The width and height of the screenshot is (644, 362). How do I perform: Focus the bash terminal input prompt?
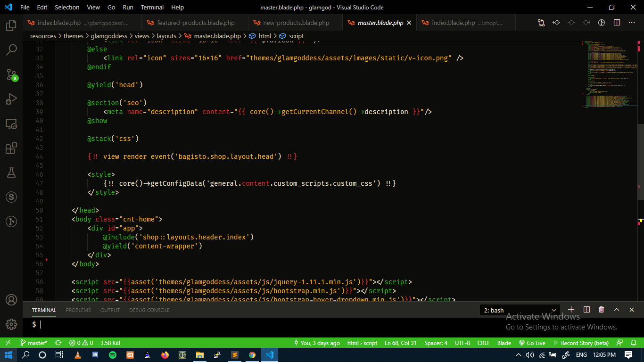pos(41,324)
